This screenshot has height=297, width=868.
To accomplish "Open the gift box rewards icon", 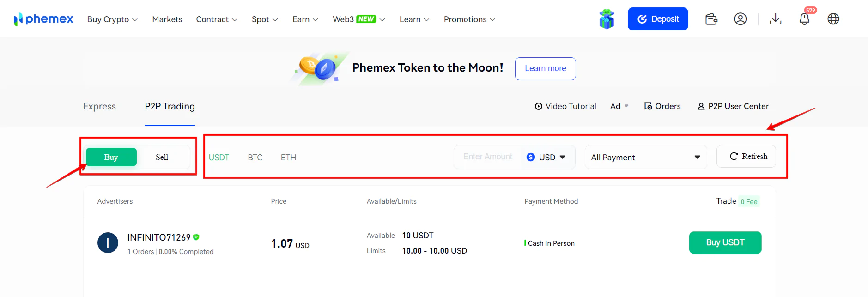I will pyautogui.click(x=607, y=19).
